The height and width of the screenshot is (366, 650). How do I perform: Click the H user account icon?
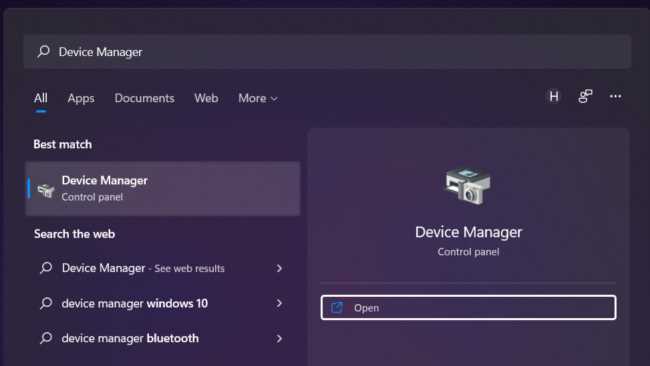click(x=554, y=97)
